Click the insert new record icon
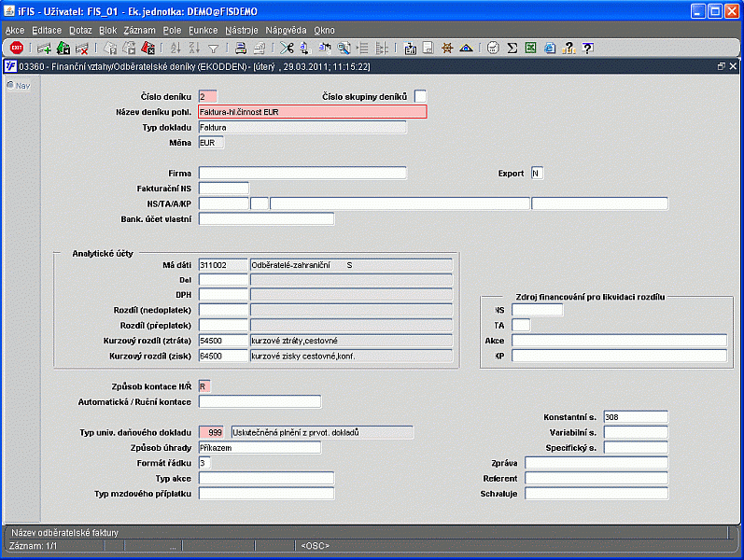Image resolution: width=744 pixels, height=560 pixels. coord(44,48)
